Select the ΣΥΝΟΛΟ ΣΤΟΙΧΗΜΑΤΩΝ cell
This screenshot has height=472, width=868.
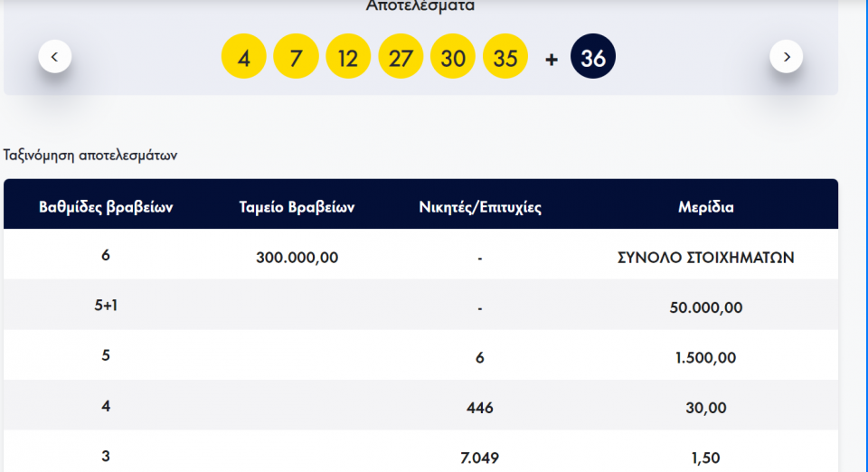tap(706, 257)
